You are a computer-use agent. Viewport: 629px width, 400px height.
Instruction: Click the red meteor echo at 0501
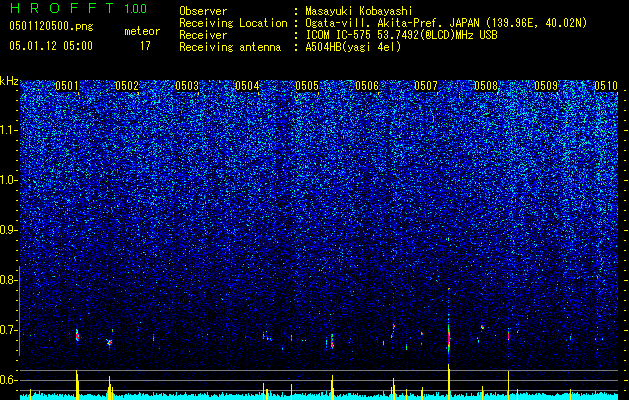(x=77, y=335)
